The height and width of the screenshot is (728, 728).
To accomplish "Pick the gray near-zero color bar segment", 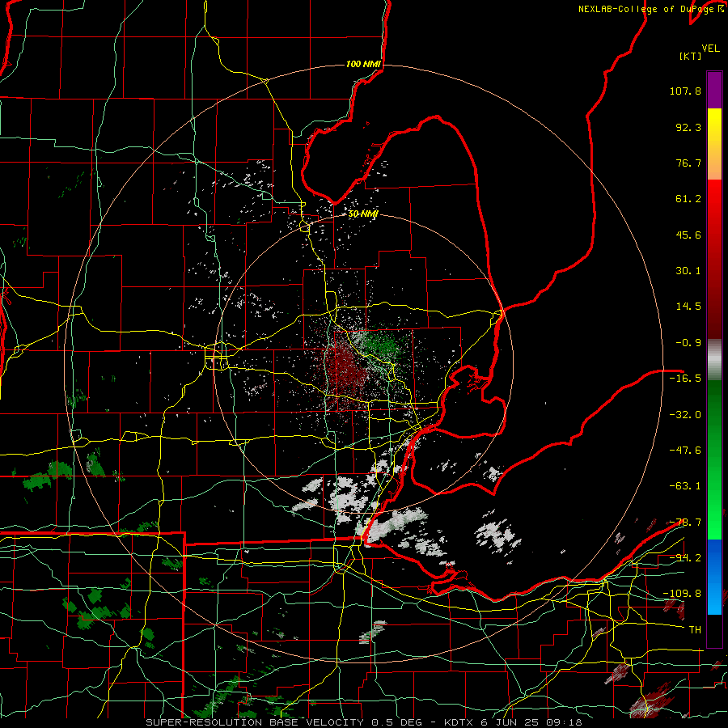I will pyautogui.click(x=714, y=360).
